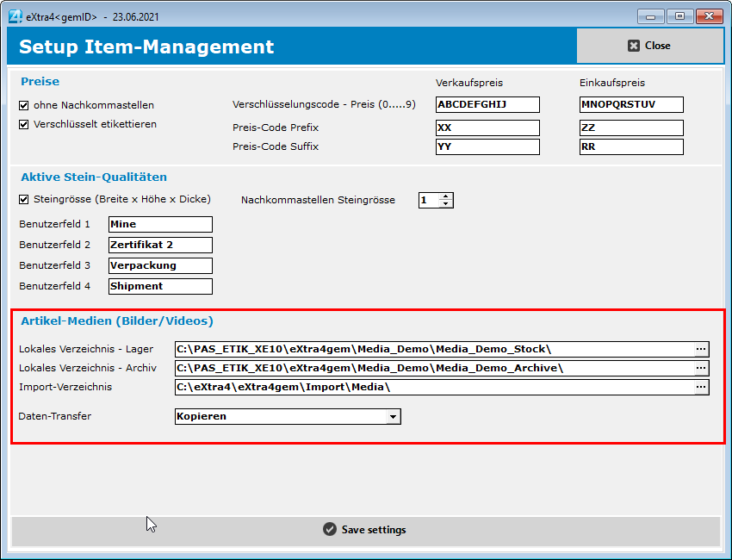Browse for Import-Verzeichnis folder
This screenshot has height=560, width=732.
[x=702, y=388]
